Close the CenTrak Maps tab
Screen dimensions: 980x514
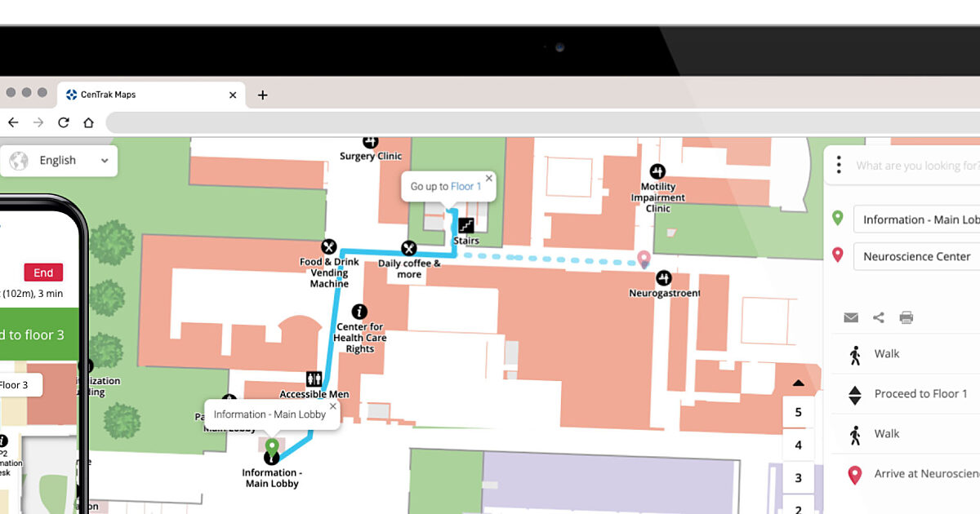coord(233,95)
